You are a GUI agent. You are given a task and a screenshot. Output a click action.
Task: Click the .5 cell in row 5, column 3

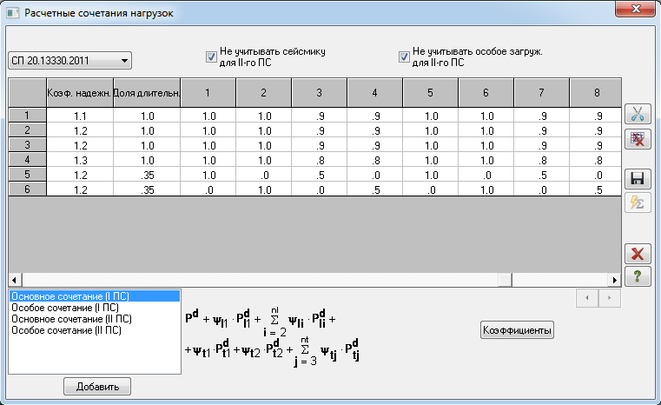[x=319, y=175]
